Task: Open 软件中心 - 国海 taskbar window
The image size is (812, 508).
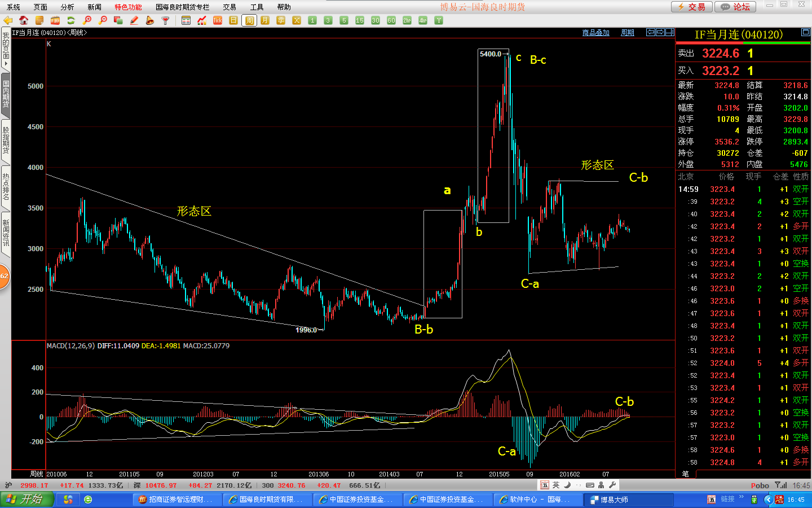Action: pos(538,500)
